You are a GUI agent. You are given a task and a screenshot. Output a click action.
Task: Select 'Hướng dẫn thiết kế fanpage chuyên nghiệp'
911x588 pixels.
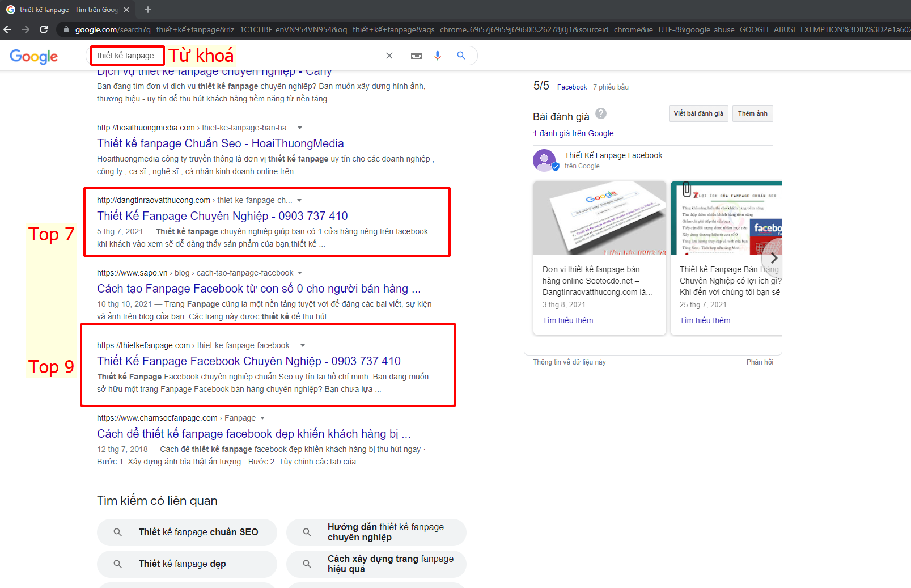[x=376, y=532]
